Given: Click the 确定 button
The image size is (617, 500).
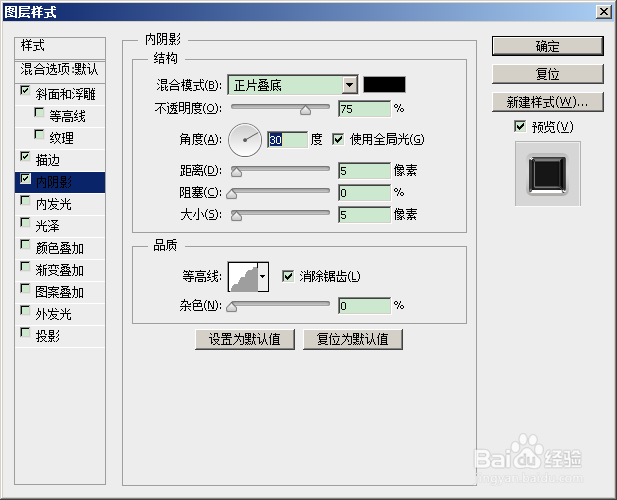Looking at the screenshot, I should (x=547, y=46).
